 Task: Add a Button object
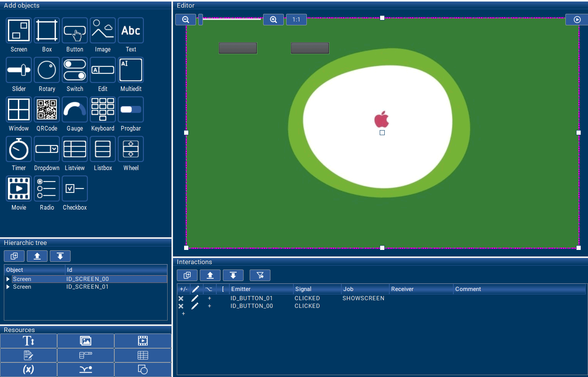(x=75, y=30)
